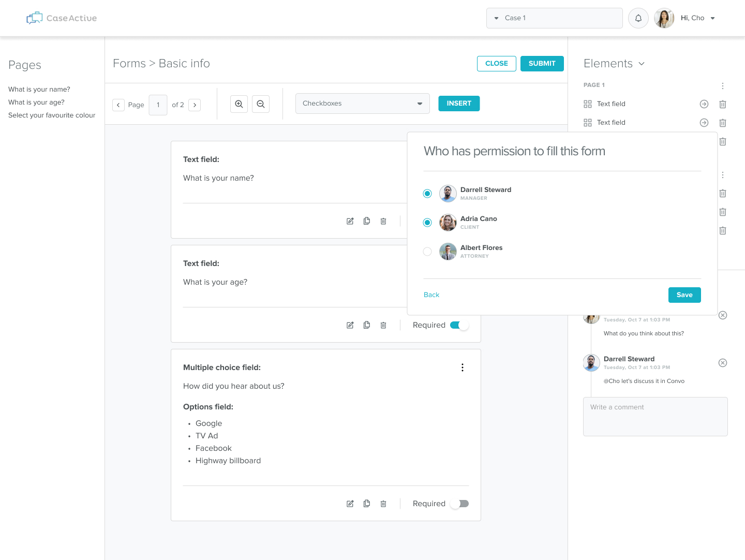Click the Back link in permission dialog
Image resolution: width=745 pixels, height=560 pixels.
click(x=431, y=295)
